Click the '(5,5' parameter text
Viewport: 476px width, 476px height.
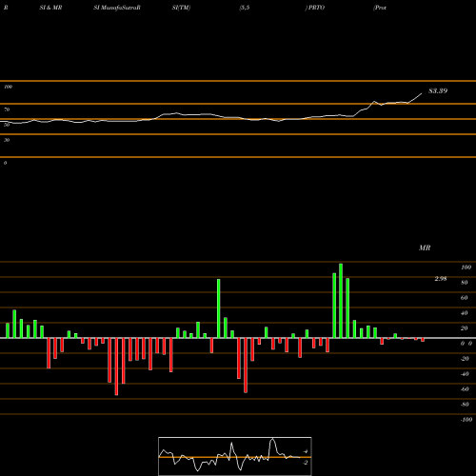(245, 8)
